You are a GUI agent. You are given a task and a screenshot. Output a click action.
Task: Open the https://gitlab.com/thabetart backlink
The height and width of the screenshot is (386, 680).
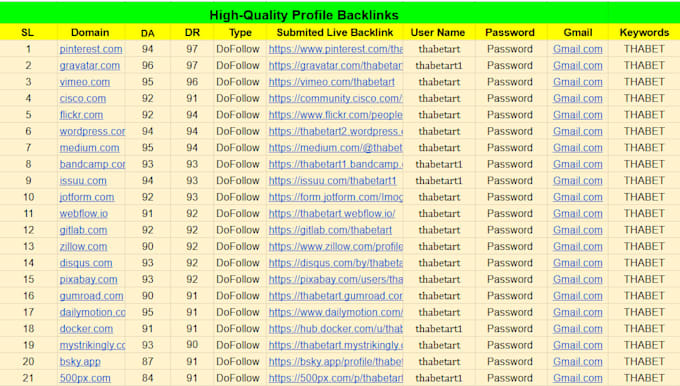[330, 230]
